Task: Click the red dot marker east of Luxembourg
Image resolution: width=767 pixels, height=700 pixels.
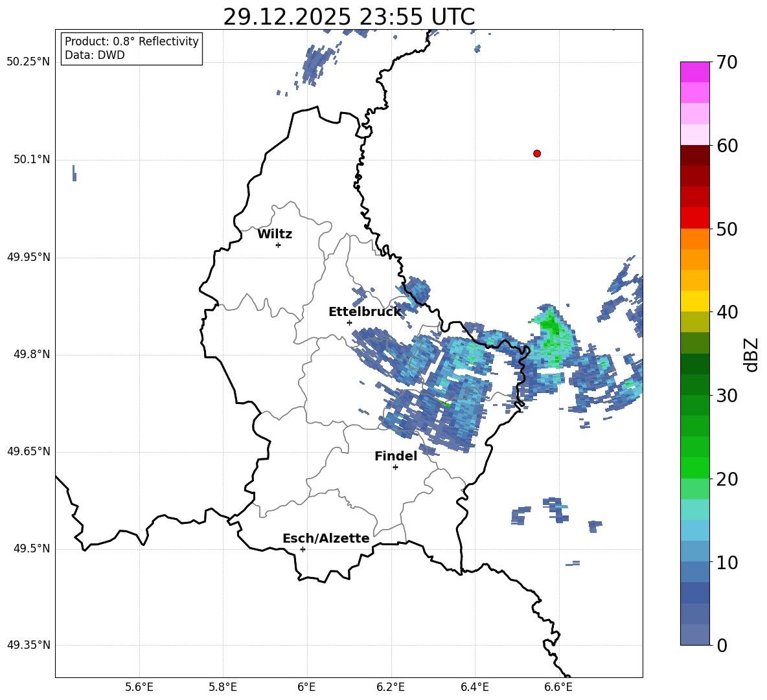Action: 537,153
